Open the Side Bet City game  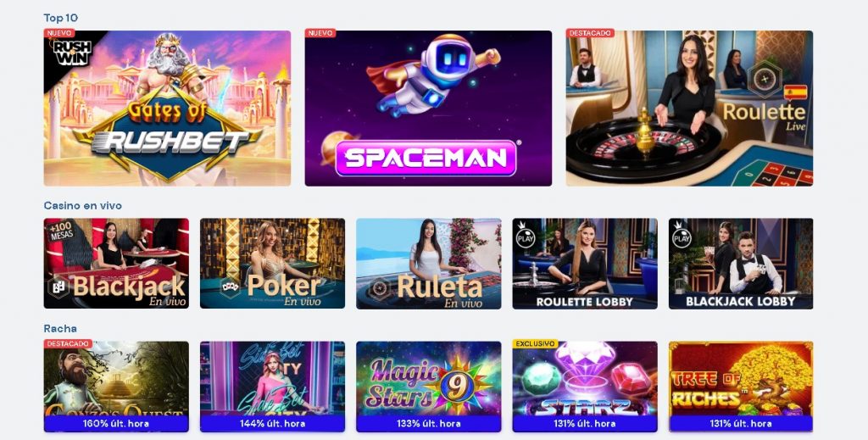272,387
